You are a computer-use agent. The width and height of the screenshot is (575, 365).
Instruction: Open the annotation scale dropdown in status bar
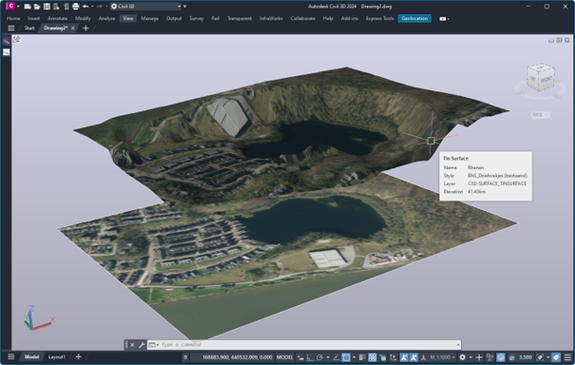tap(442, 357)
